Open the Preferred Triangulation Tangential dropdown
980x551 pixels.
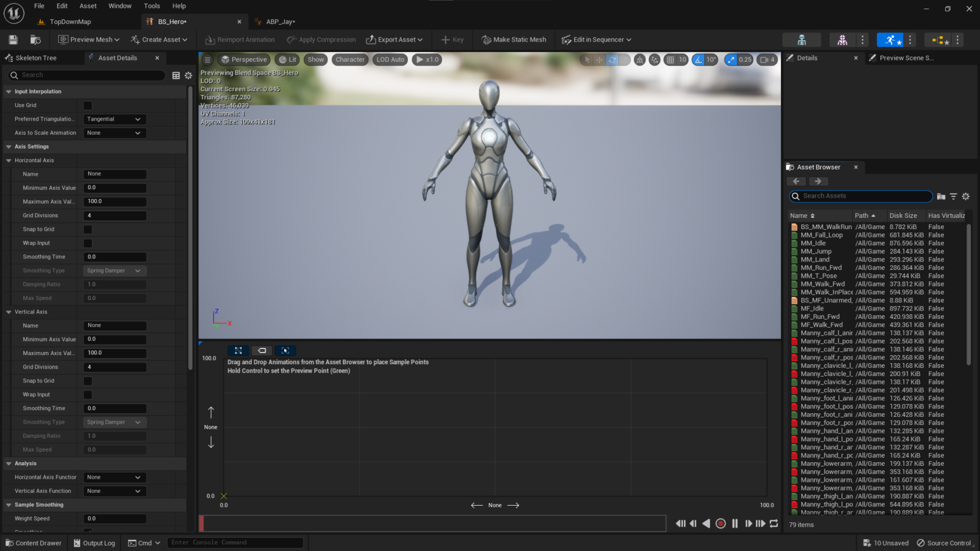(114, 119)
